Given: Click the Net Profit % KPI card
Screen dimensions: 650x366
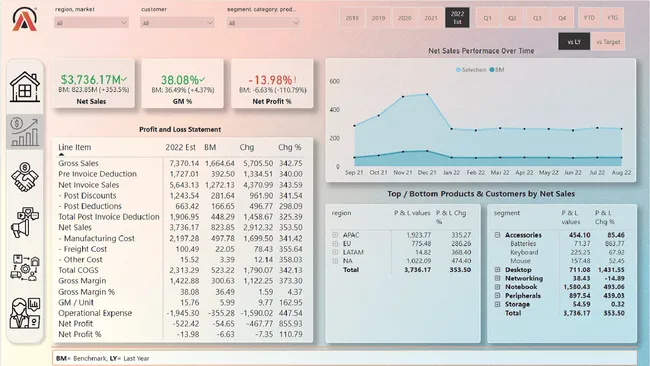Looking at the screenshot, I should click(272, 83).
